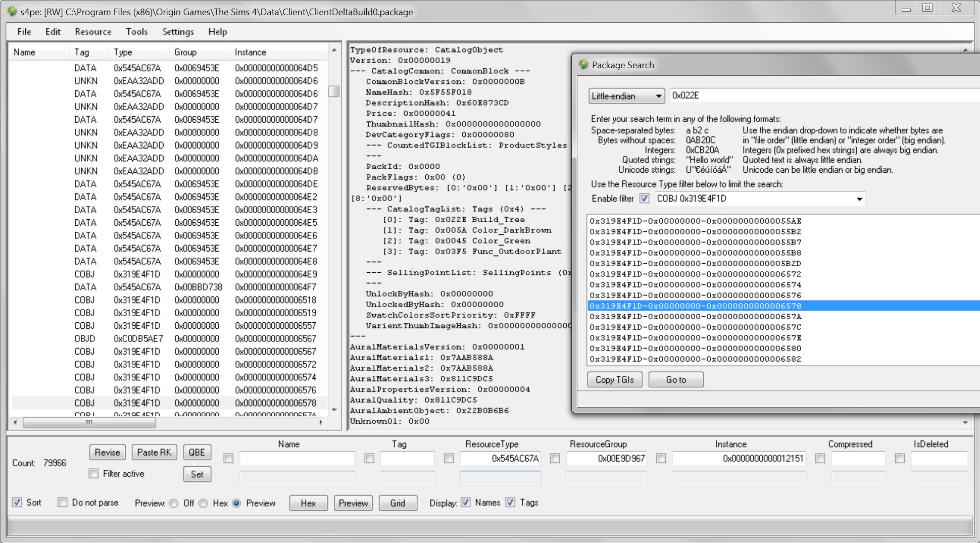Toggle the Sort checkbox
This screenshot has width=980, height=543.
17,502
